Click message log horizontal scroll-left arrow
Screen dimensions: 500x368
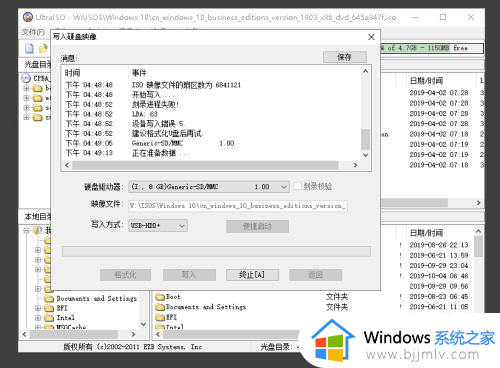tap(67, 165)
